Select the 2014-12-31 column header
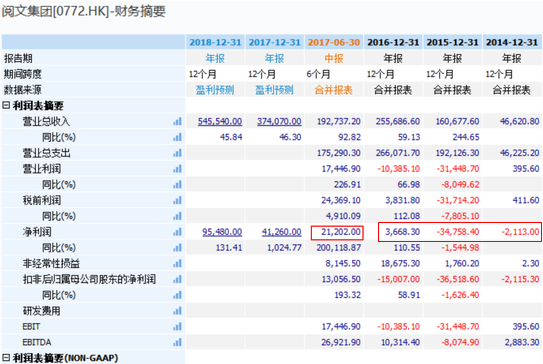The image size is (543, 364). [511, 42]
